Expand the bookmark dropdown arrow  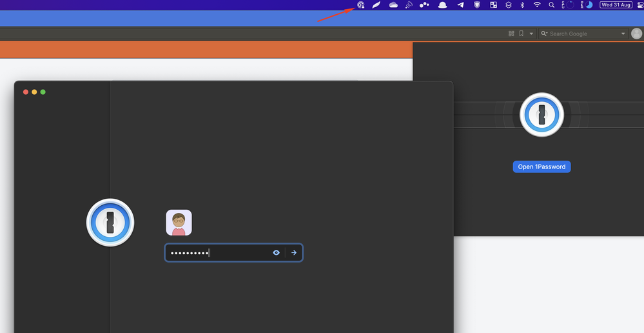pos(531,34)
